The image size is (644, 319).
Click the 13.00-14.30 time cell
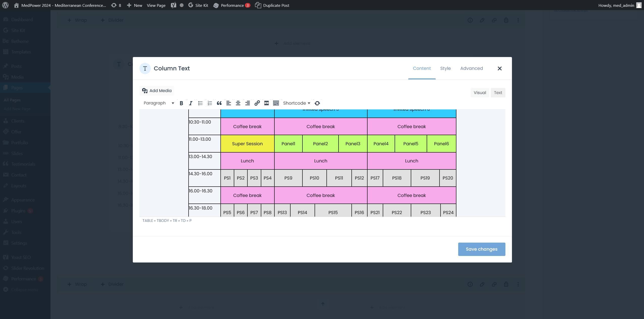click(204, 161)
